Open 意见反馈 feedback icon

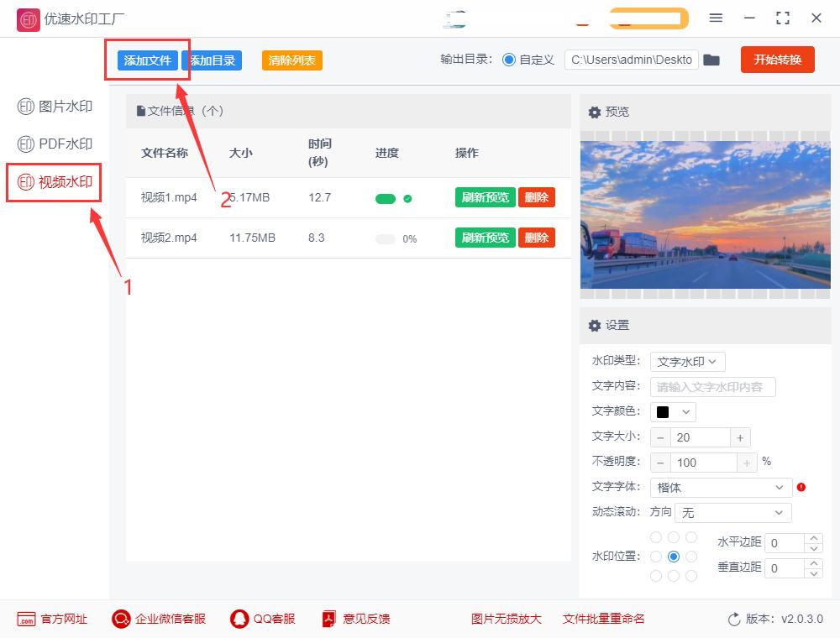328,619
